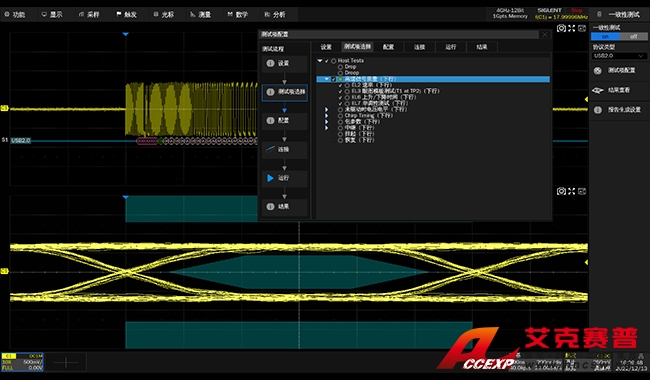The height and width of the screenshot is (380, 650).
Task: Click the C1 channel info box
Action: pyautogui.click(x=22, y=362)
